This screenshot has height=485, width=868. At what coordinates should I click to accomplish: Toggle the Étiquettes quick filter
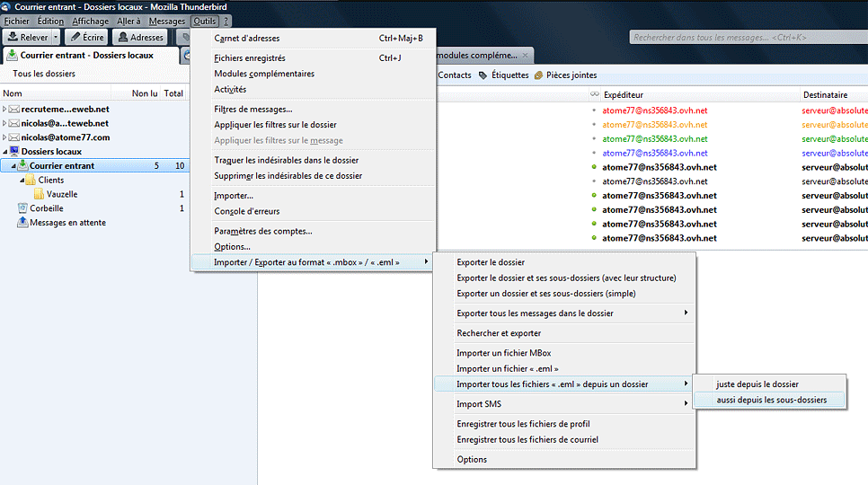point(503,75)
